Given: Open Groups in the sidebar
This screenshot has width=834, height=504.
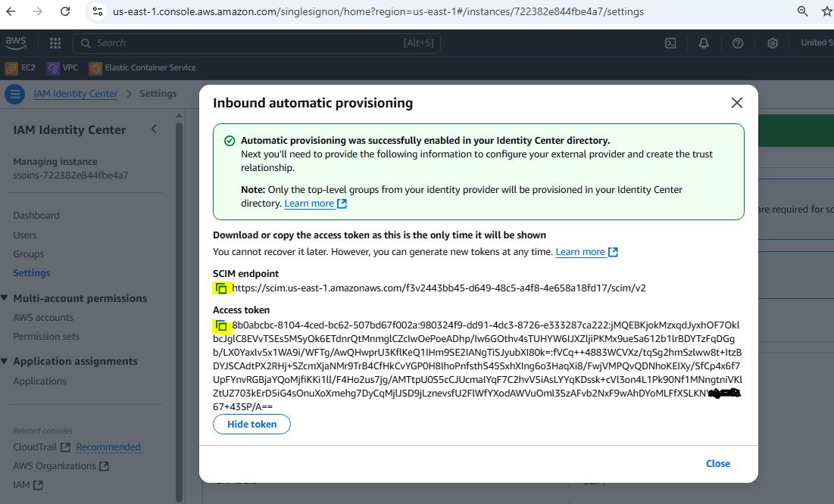Looking at the screenshot, I should click(29, 254).
